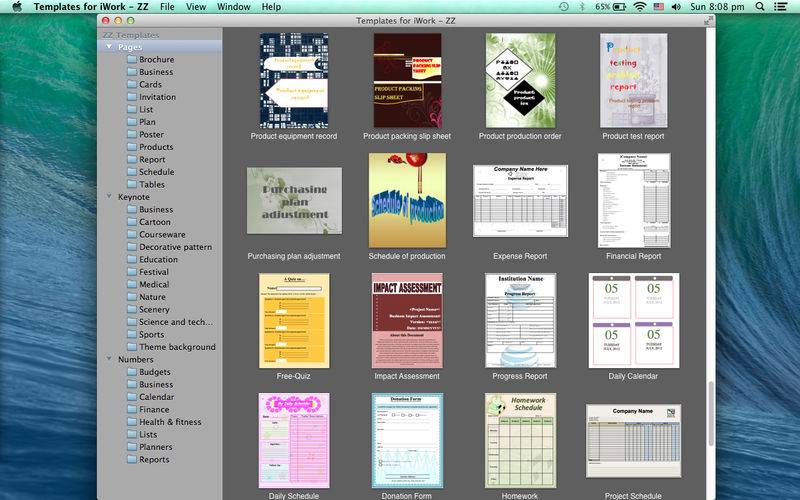Open the Impact Assessment template

(x=407, y=320)
